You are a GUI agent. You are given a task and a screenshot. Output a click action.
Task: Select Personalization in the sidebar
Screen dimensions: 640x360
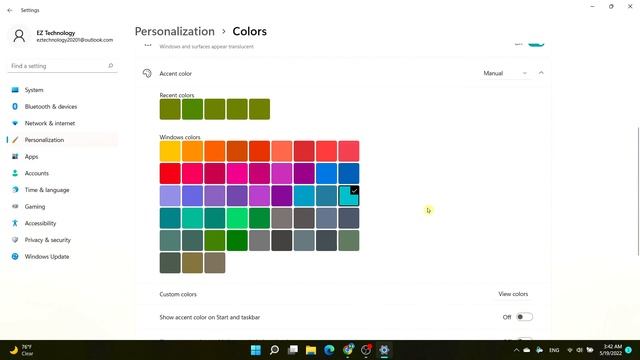pos(62,140)
